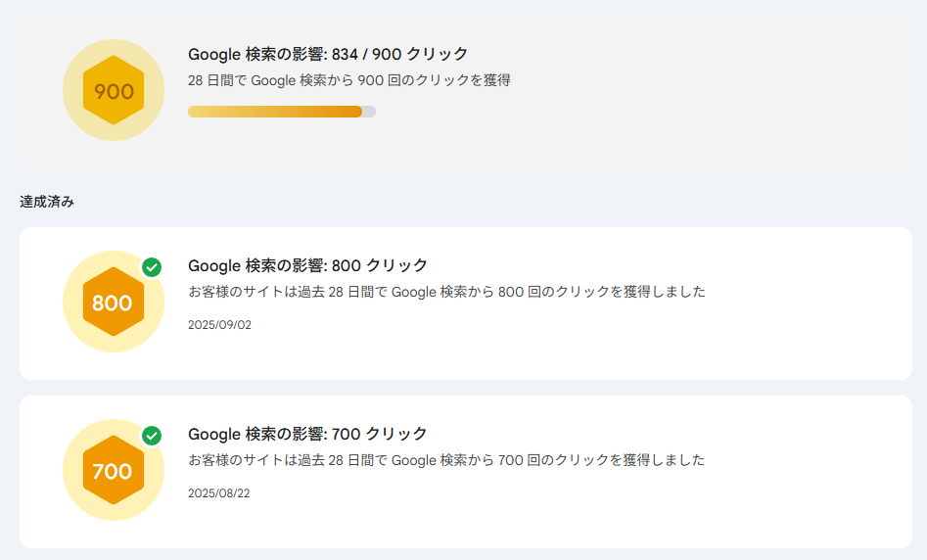This screenshot has width=927, height=560.
Task: Click the 834 / 900 クリック progress bar
Action: [275, 112]
